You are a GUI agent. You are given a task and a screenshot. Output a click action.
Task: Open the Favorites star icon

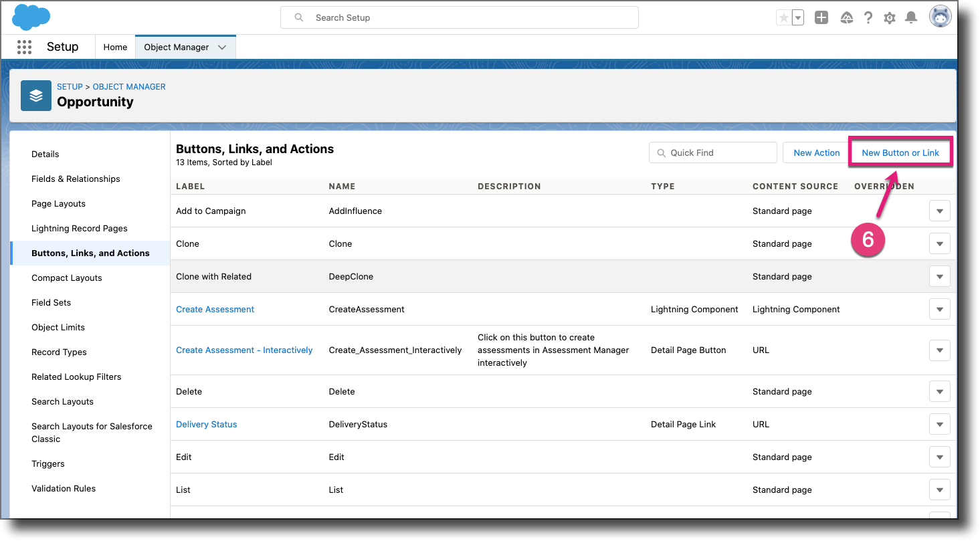tap(783, 18)
